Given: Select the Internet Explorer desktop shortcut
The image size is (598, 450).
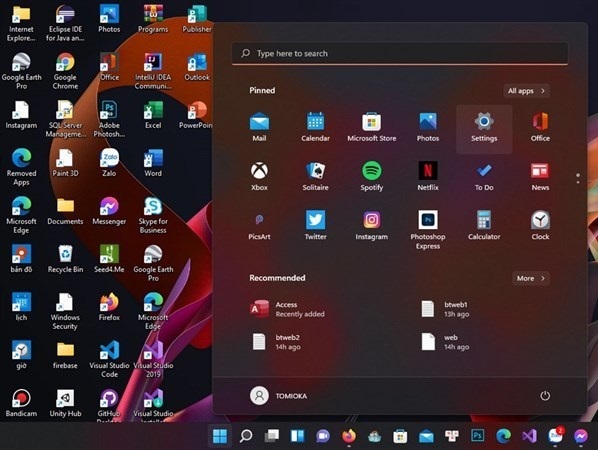Looking at the screenshot, I should coord(21,23).
